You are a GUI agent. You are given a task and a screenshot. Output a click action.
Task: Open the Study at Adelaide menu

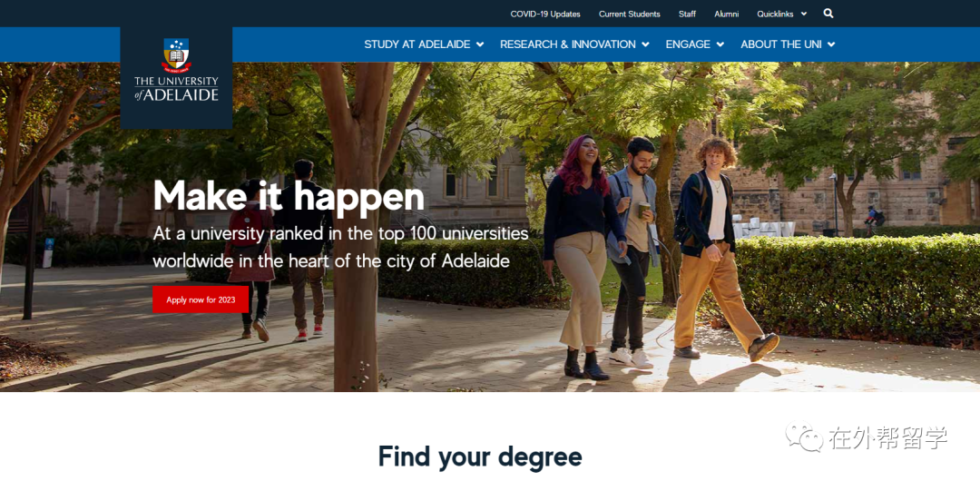(416, 44)
